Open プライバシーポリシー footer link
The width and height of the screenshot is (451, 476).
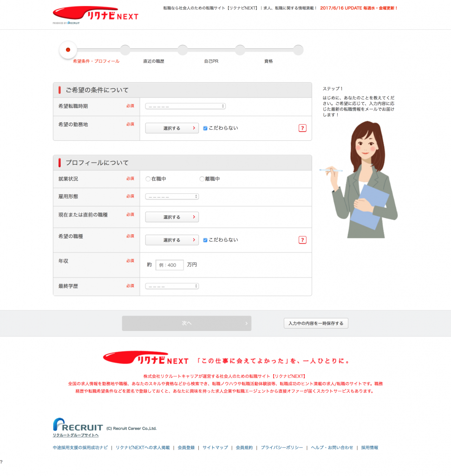[281, 448]
